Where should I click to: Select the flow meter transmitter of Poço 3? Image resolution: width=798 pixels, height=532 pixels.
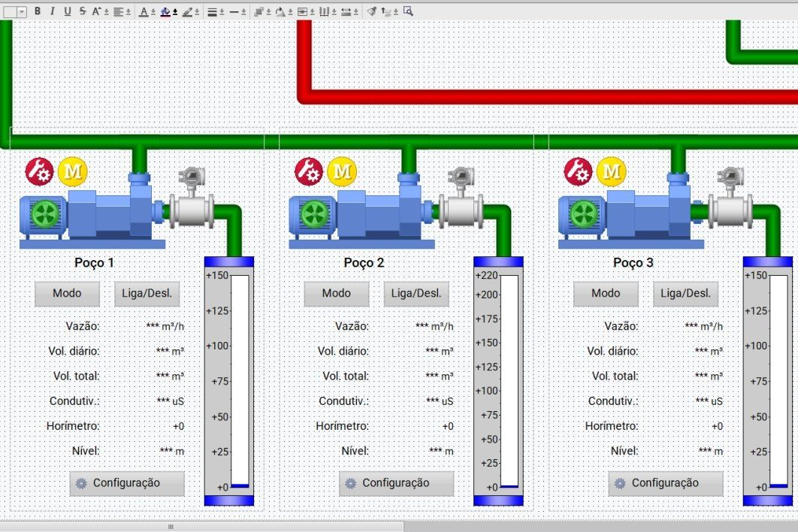[x=731, y=198]
